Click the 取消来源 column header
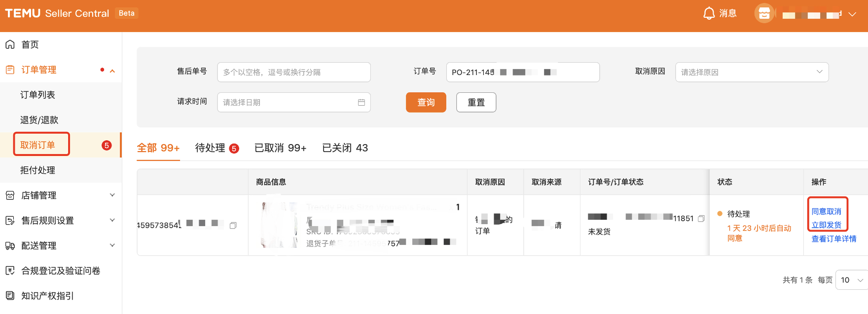Image resolution: width=868 pixels, height=314 pixels. click(546, 182)
